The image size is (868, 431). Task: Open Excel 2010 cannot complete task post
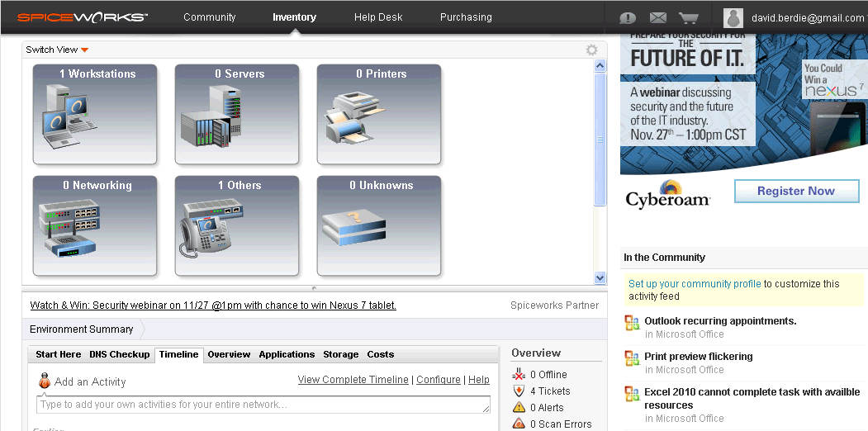pyautogui.click(x=752, y=398)
